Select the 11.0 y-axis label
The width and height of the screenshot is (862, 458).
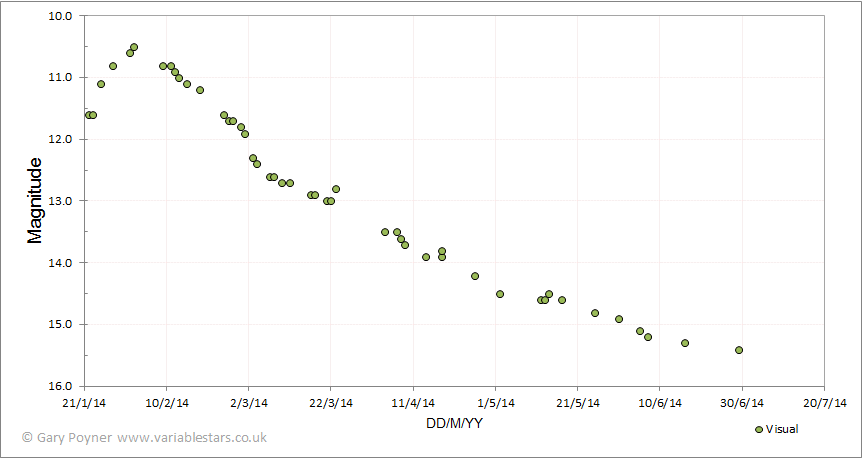61,77
